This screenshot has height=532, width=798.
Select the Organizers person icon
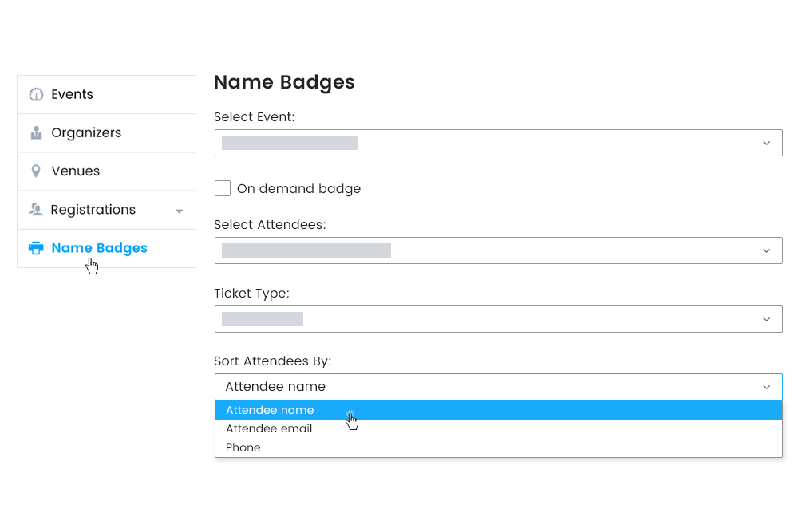point(36,132)
